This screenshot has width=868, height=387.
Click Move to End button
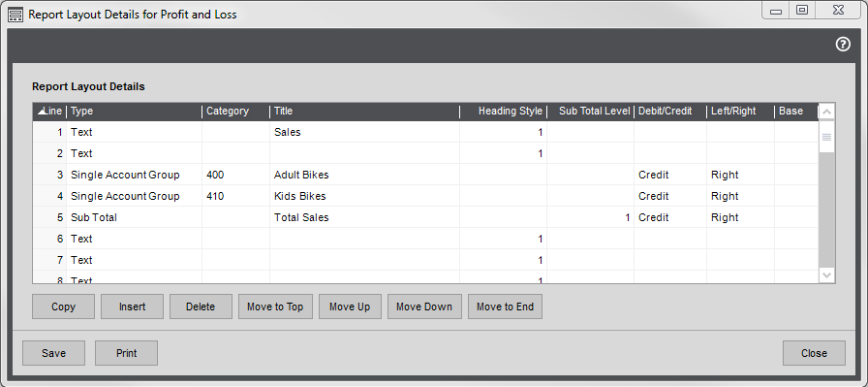pyautogui.click(x=505, y=306)
